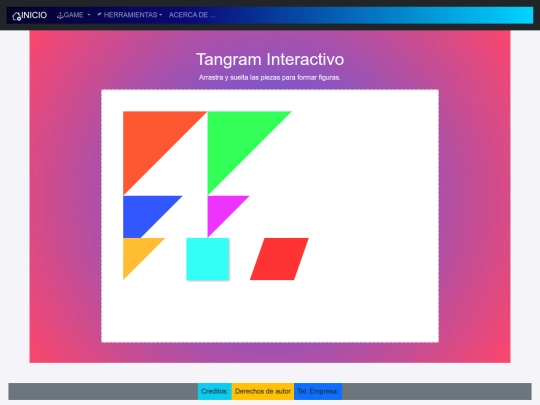
Task: Pick the magenta small triangle piece
Action: point(221,210)
